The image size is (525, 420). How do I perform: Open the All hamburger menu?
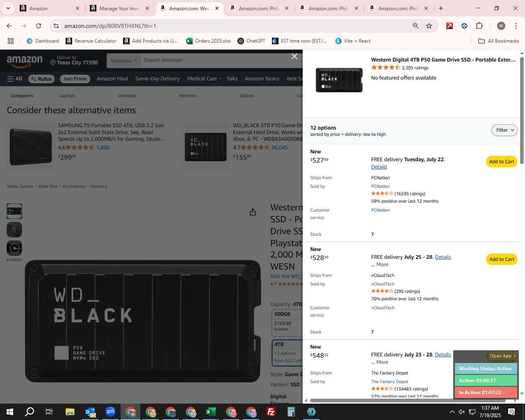point(15,79)
